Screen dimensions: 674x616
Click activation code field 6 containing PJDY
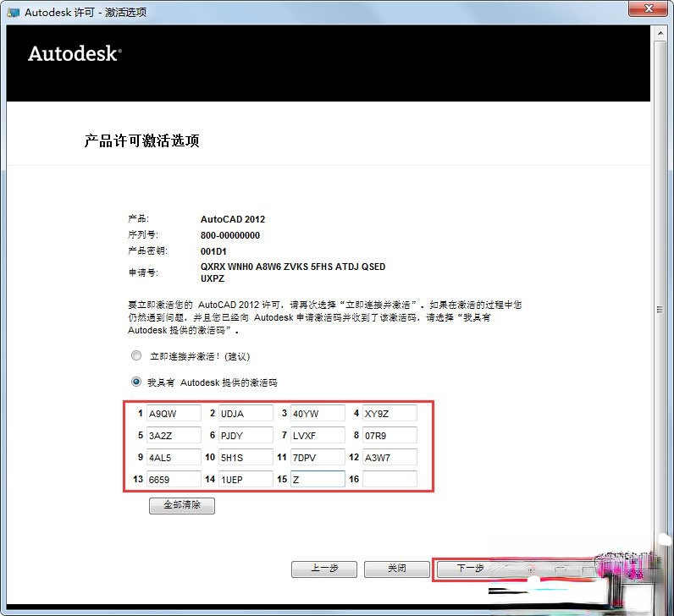[x=246, y=435]
